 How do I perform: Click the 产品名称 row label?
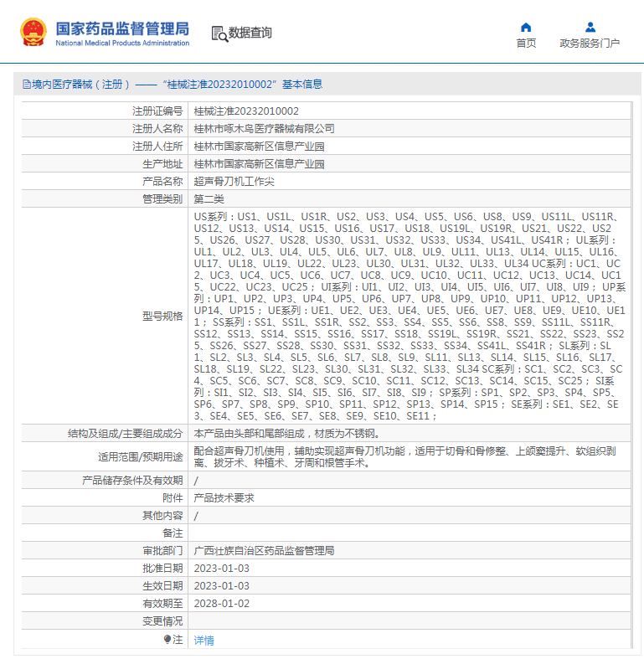162,182
